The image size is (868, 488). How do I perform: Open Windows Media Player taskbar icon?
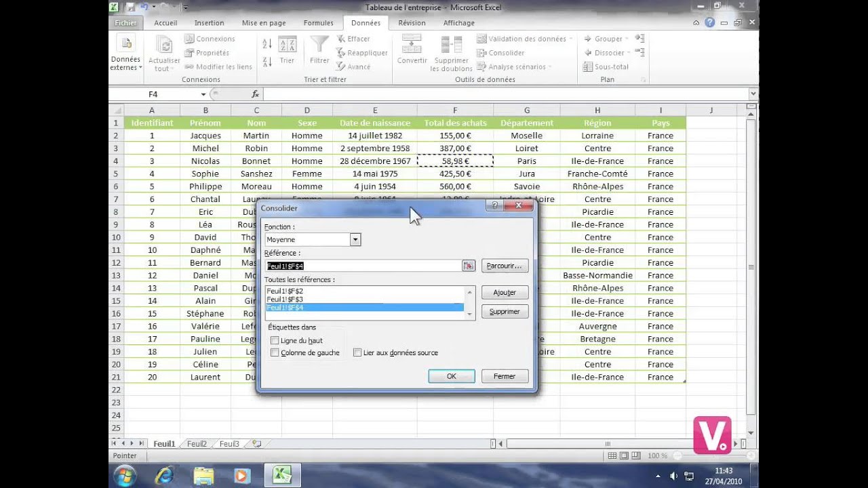pyautogui.click(x=242, y=476)
